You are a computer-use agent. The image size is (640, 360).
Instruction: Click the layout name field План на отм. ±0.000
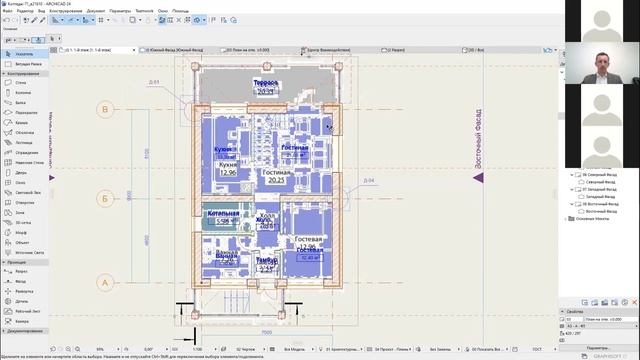pos(611,320)
